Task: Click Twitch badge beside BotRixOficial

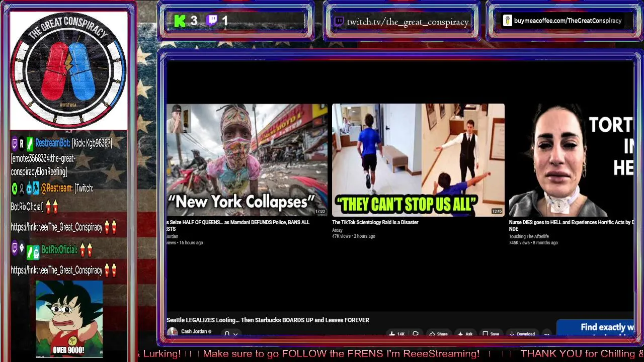Action: 15,247
